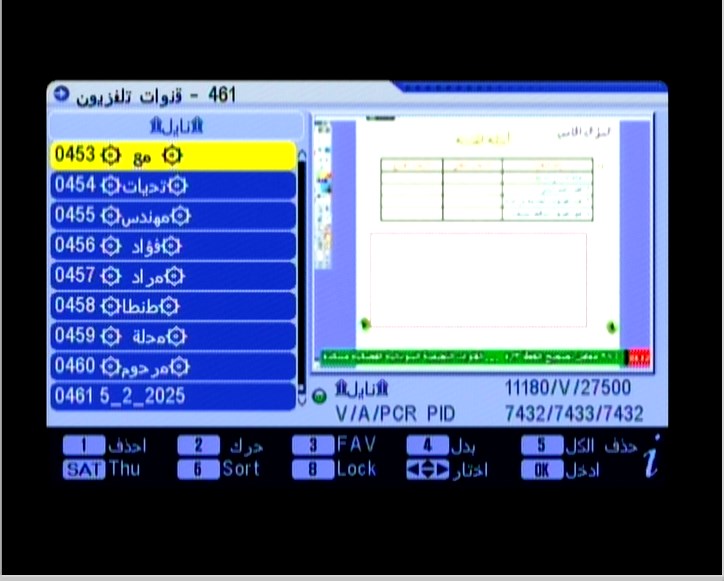Choose channel 0461 5_2_2025
Viewport: 724px width, 581px height.
[172, 396]
